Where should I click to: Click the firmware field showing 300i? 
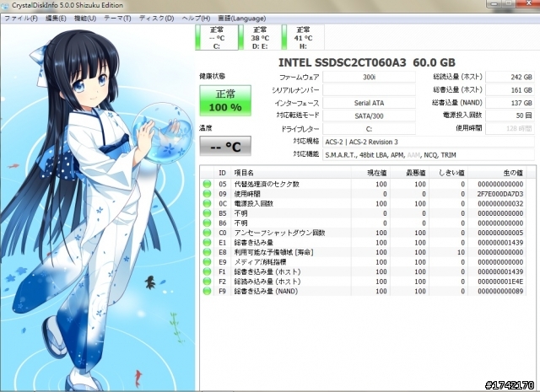369,77
